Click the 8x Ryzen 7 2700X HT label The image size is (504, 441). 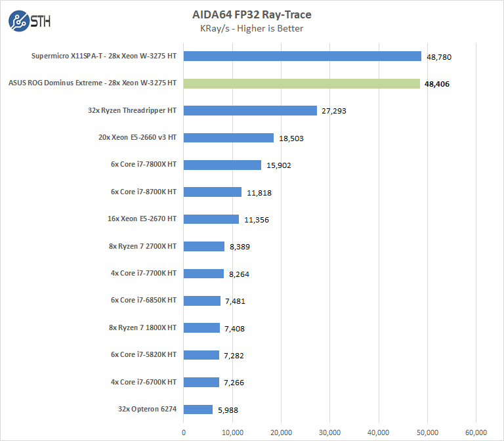142,247
